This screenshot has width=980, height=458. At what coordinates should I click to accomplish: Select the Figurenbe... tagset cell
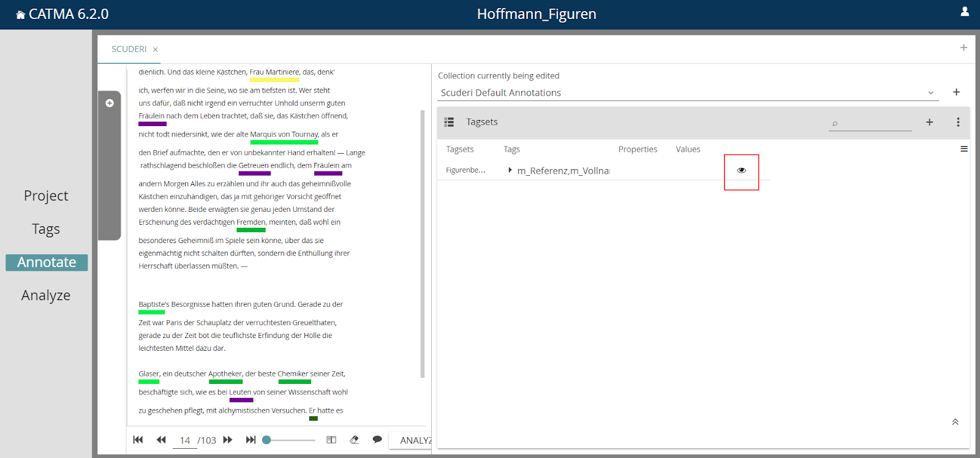click(x=466, y=170)
